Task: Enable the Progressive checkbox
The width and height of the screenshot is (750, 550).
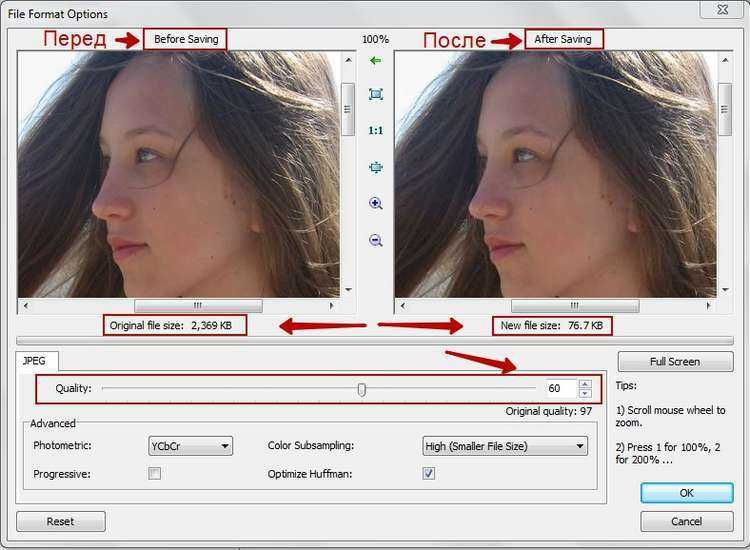Action: coord(154,473)
